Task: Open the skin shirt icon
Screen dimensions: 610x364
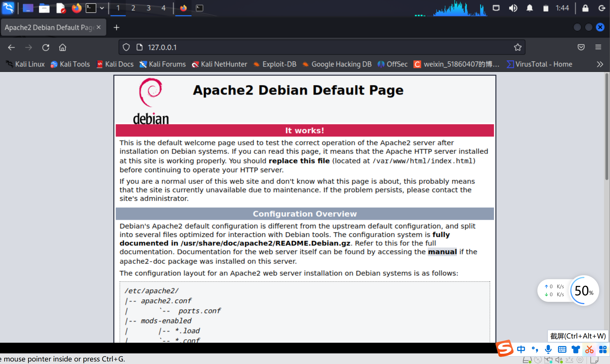Action: click(576, 349)
